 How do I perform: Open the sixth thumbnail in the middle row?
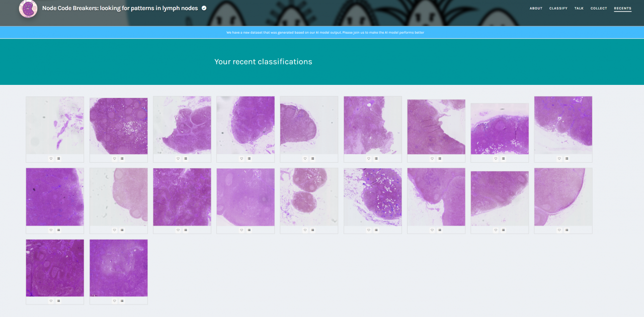[373, 197]
